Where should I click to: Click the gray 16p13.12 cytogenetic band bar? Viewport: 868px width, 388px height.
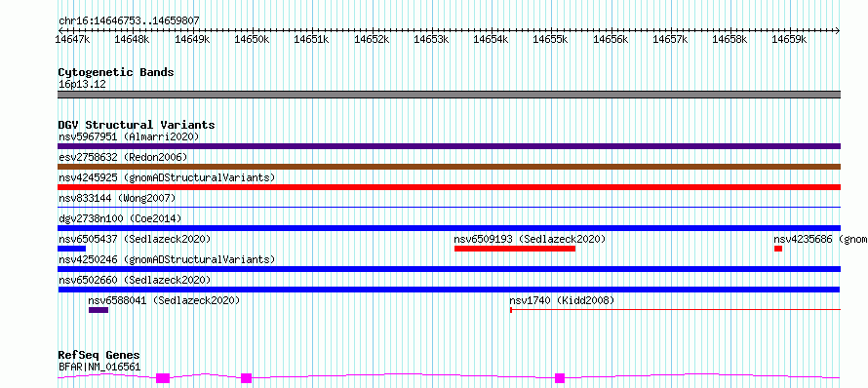[x=449, y=95]
